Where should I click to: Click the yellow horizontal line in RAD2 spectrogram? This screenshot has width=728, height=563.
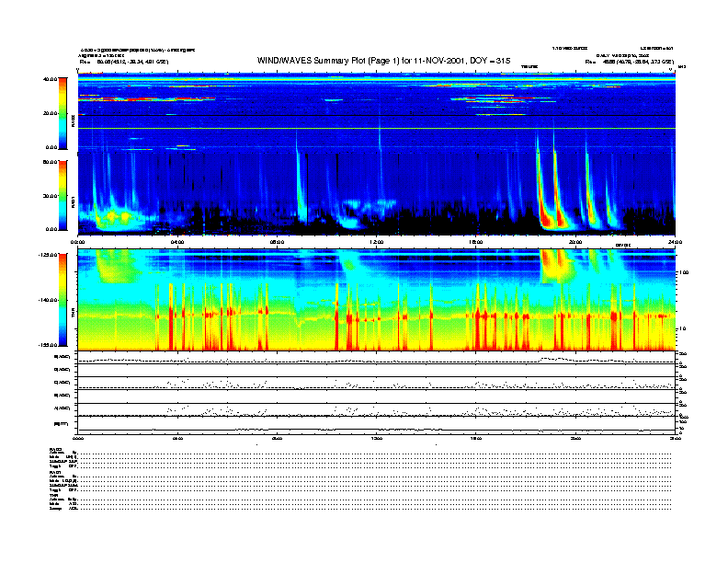[376, 128]
